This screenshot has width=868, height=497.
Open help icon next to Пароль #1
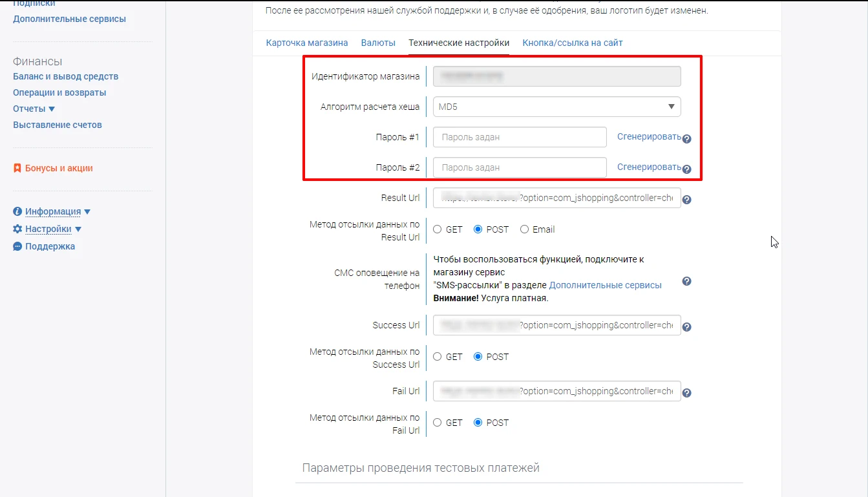click(687, 139)
